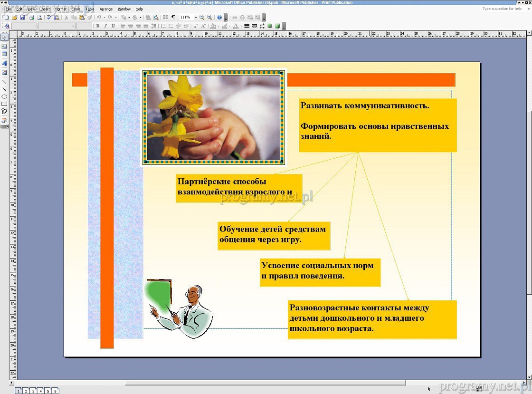The width and height of the screenshot is (532, 394).
Task: Switch to page 6 in page sorter
Action: click(56, 391)
